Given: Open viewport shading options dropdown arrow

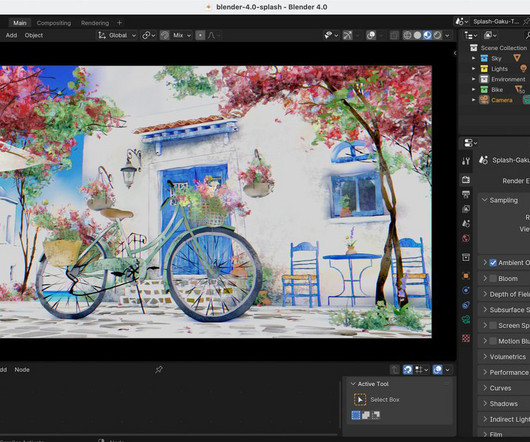Looking at the screenshot, I should point(447,35).
